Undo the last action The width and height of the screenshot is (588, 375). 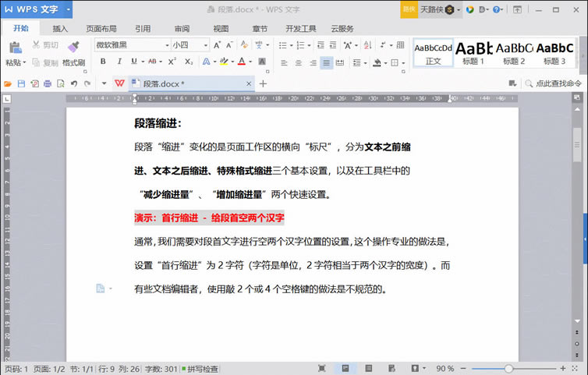click(x=74, y=83)
